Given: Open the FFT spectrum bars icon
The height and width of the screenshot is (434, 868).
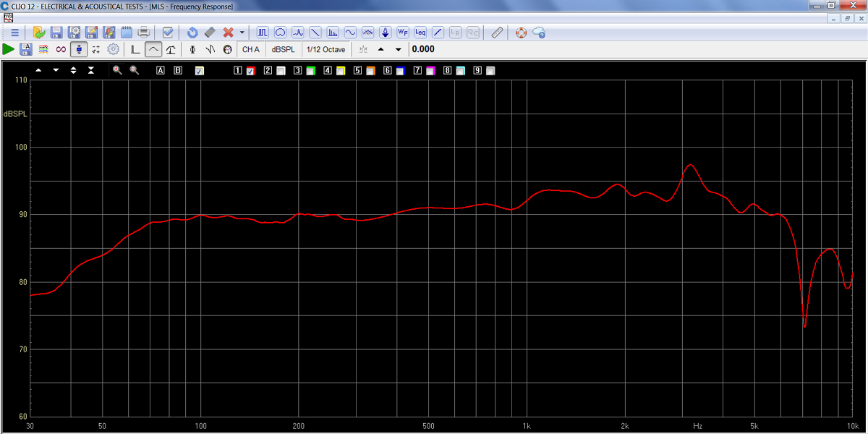Looking at the screenshot, I should tap(333, 33).
